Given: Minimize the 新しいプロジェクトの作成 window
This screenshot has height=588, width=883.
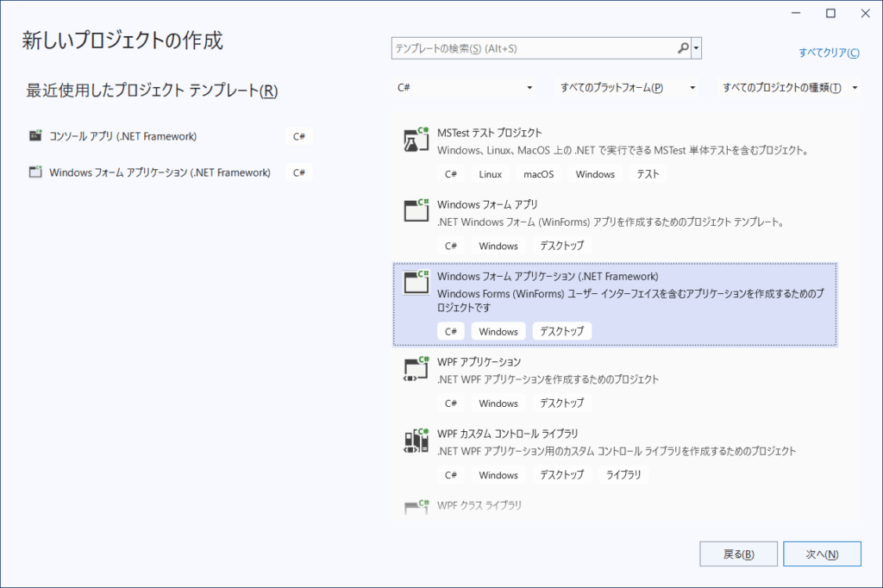Looking at the screenshot, I should click(x=796, y=13).
